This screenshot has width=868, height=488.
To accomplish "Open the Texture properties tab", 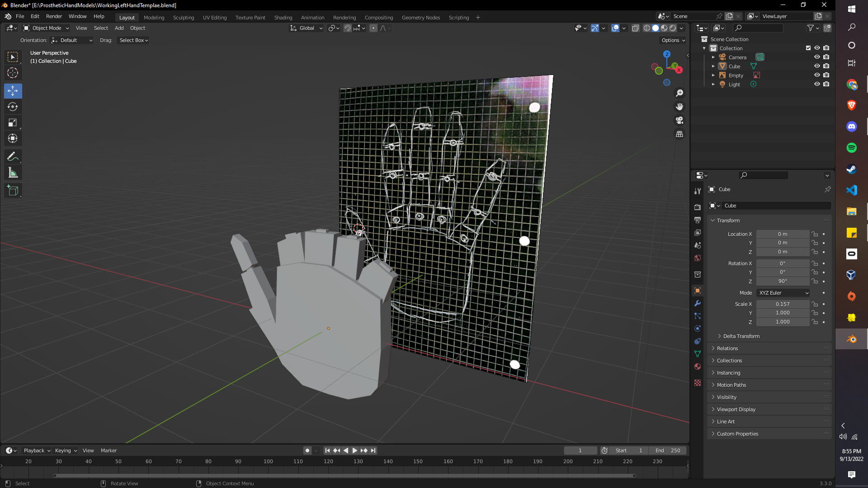I will [698, 383].
